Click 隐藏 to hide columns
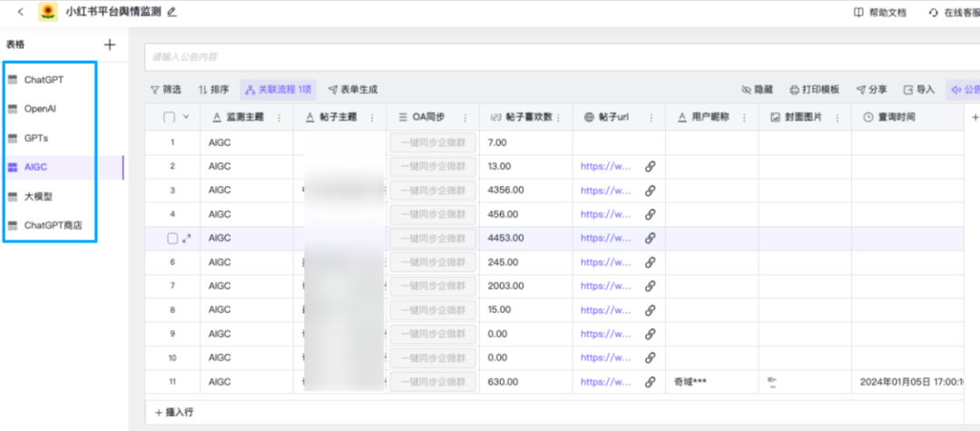Screen dimensions: 980x431 click(x=757, y=90)
